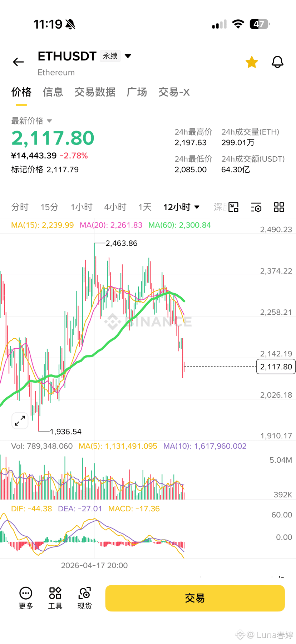
Task: Tap the back arrow icon
Action: (x=18, y=62)
